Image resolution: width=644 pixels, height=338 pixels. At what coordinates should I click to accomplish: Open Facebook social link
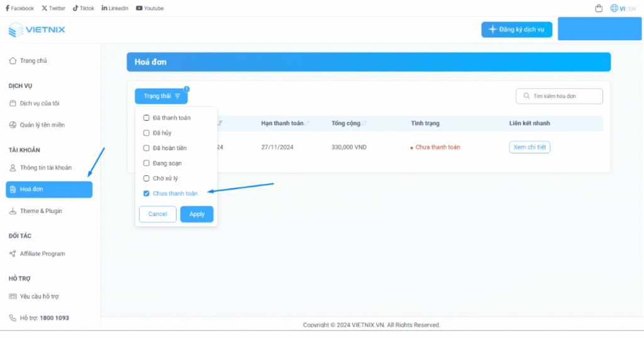coord(19,8)
